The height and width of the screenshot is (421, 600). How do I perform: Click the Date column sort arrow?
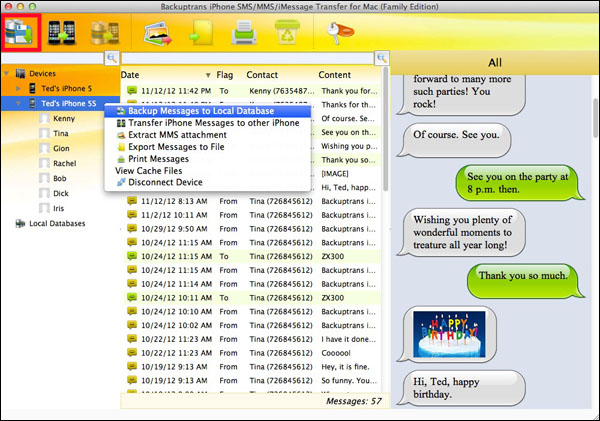(x=208, y=75)
